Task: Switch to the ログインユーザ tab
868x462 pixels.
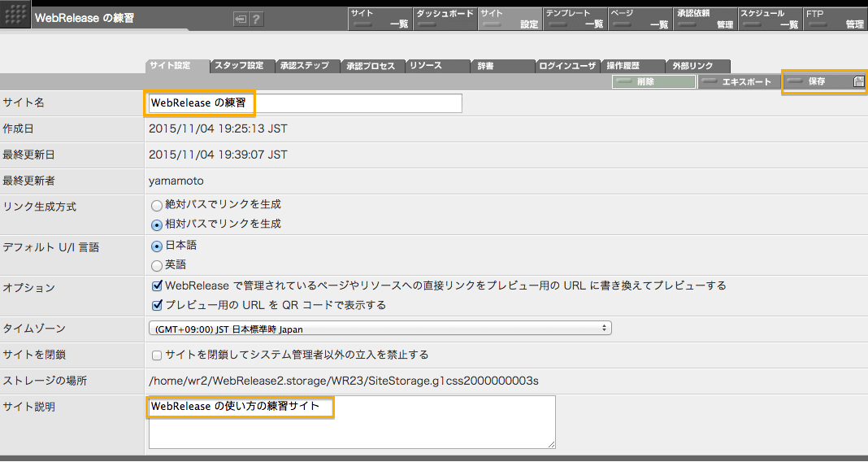Action: (568, 65)
